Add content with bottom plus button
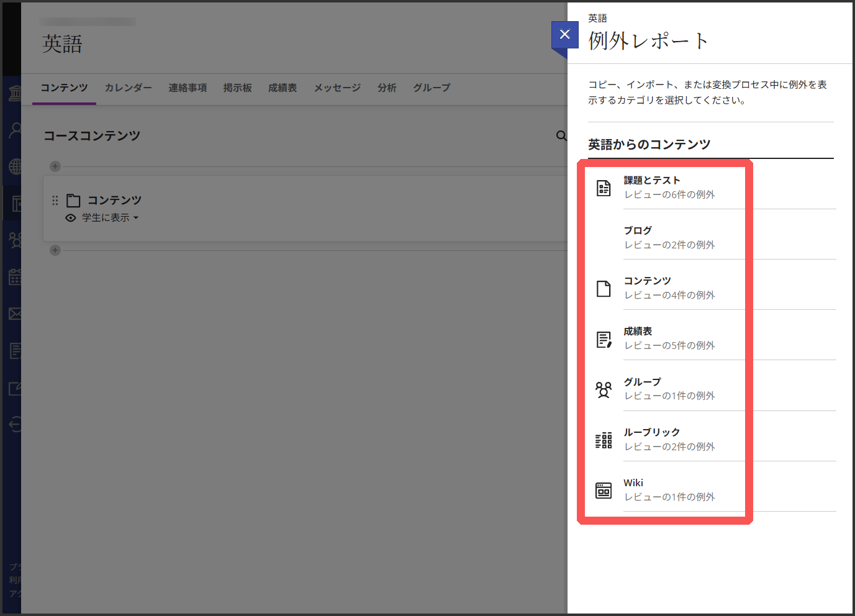This screenshot has width=855, height=616. [55, 250]
